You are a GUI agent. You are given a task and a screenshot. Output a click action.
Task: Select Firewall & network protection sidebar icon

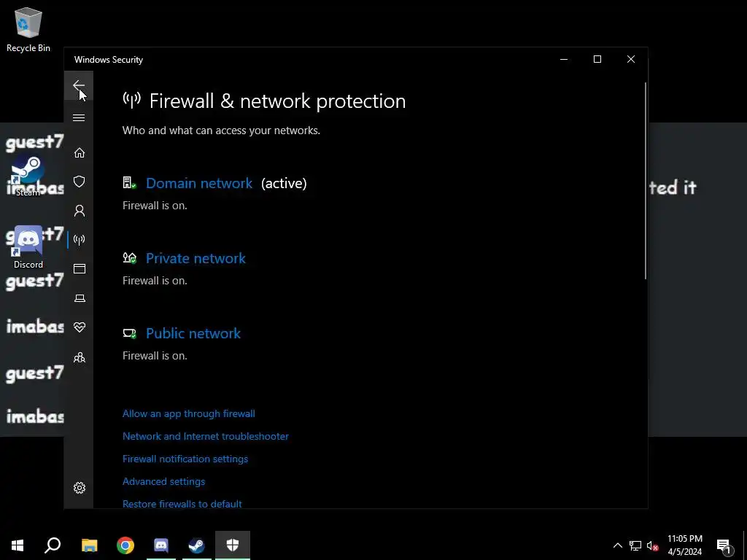(80, 240)
